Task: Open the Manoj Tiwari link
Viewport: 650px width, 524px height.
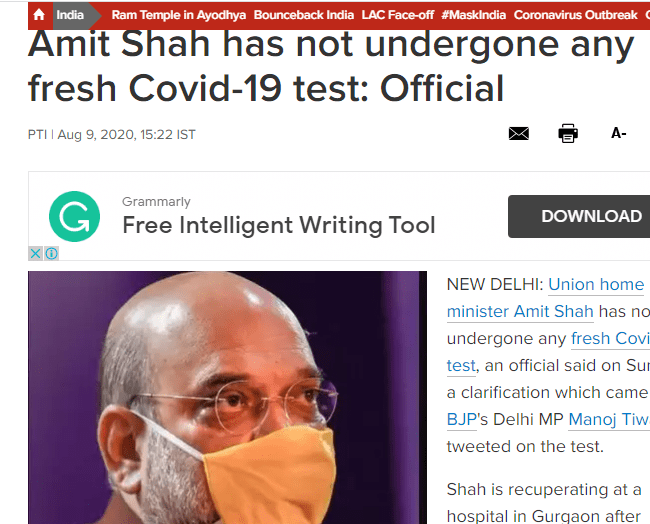Action: point(609,420)
